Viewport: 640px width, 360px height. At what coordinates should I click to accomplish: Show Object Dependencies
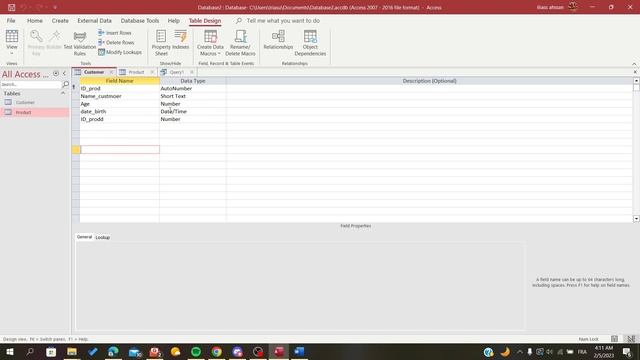310,42
